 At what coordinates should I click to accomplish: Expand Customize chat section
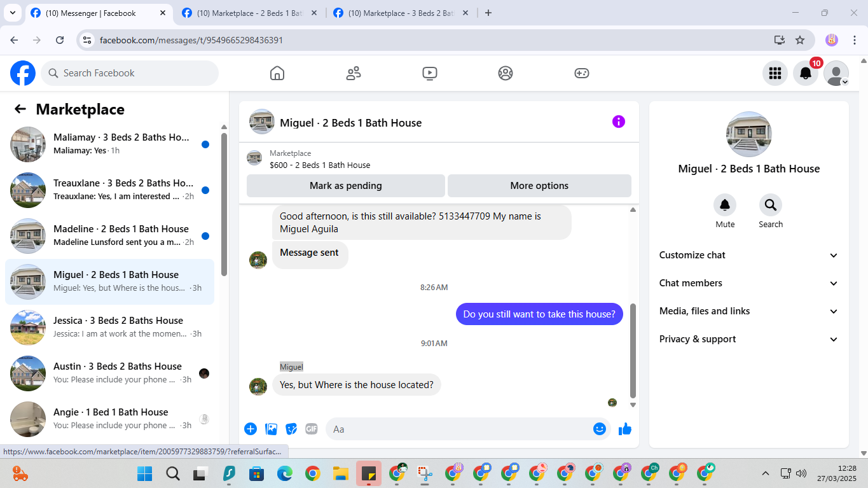pyautogui.click(x=749, y=255)
